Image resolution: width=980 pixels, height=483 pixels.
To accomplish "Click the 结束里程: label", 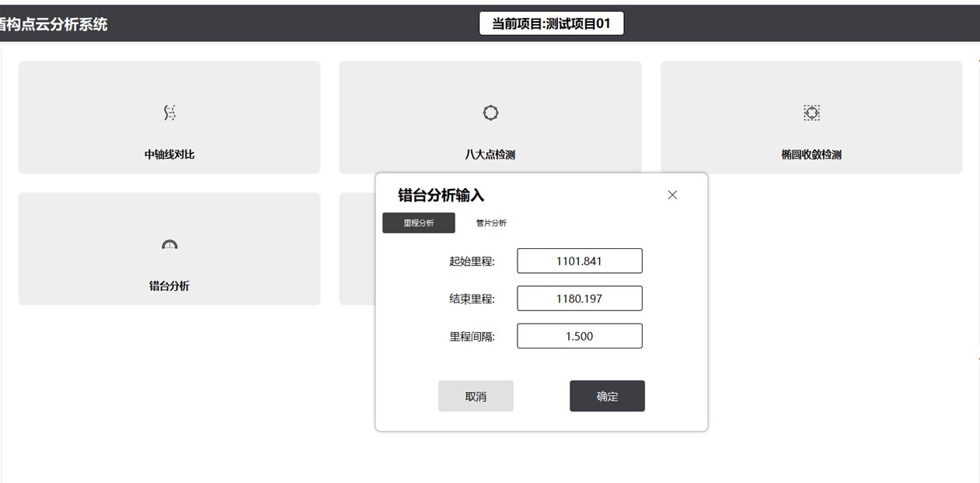I will (x=472, y=299).
